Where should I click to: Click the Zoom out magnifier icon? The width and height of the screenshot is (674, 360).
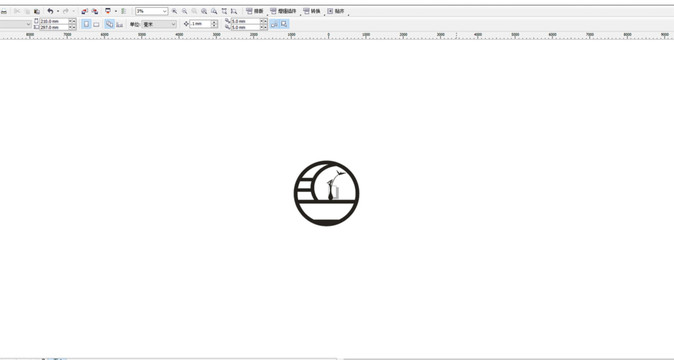(x=184, y=11)
